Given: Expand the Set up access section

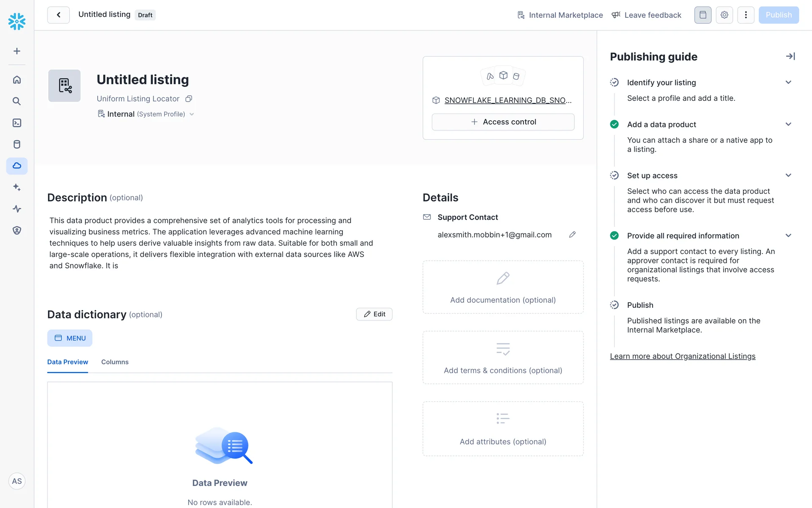Looking at the screenshot, I should coord(788,175).
